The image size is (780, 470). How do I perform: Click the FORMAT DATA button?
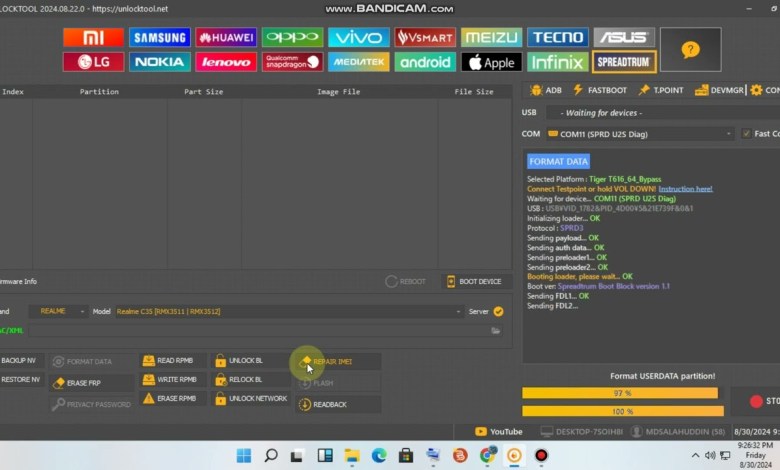92,362
